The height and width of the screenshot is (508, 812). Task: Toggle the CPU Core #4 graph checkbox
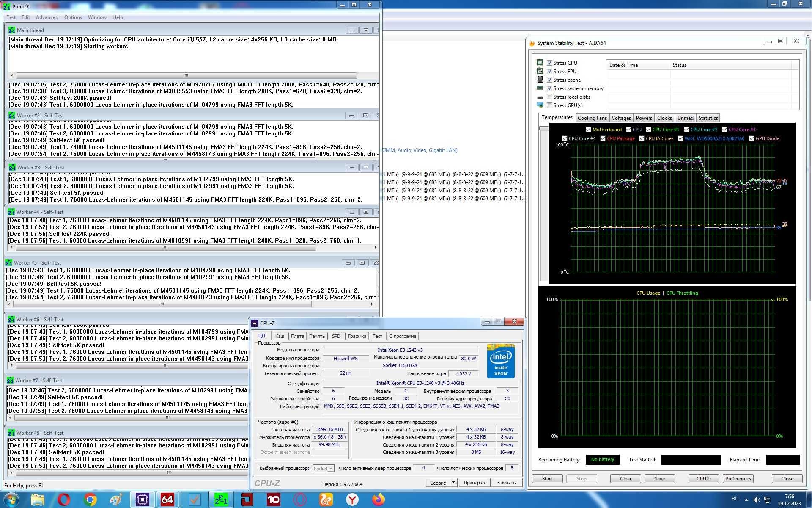click(x=565, y=138)
